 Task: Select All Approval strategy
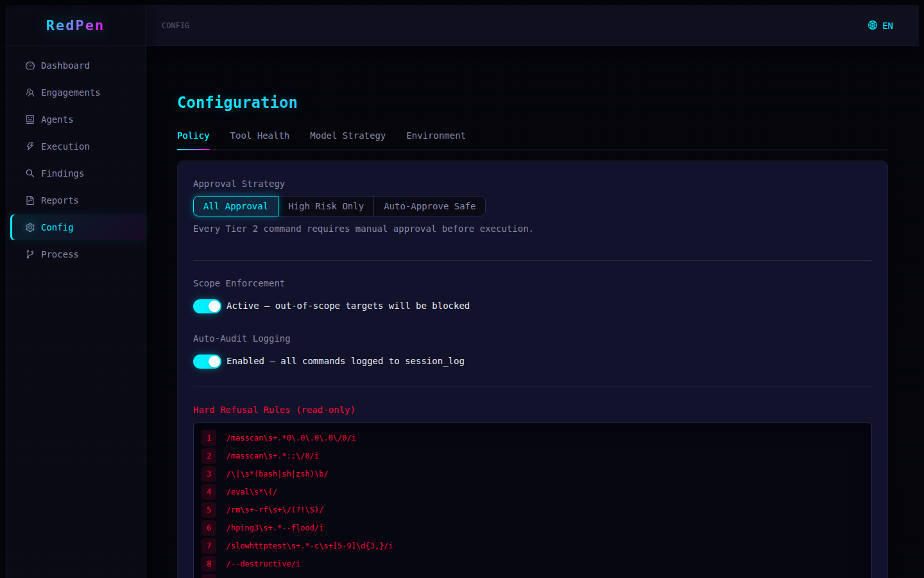[235, 206]
